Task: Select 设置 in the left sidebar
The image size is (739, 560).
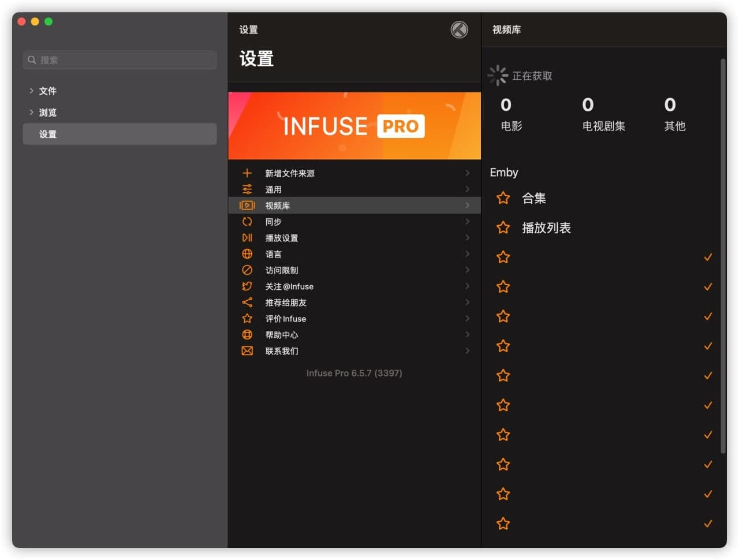Action: (120, 134)
